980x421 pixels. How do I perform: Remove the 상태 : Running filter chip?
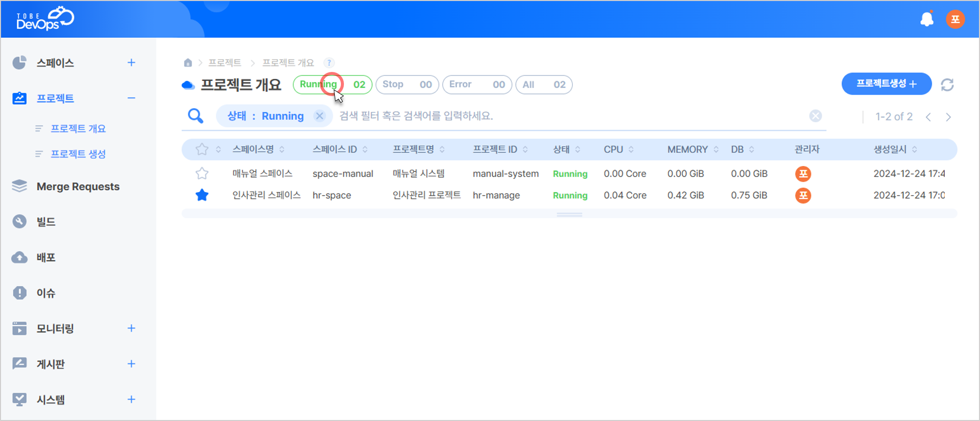319,116
